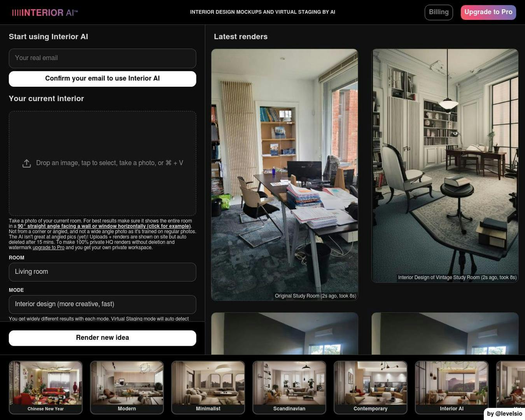This screenshot has height=420, width=525.
Task: Click the upload icon in drop zone
Action: pyautogui.click(x=26, y=163)
